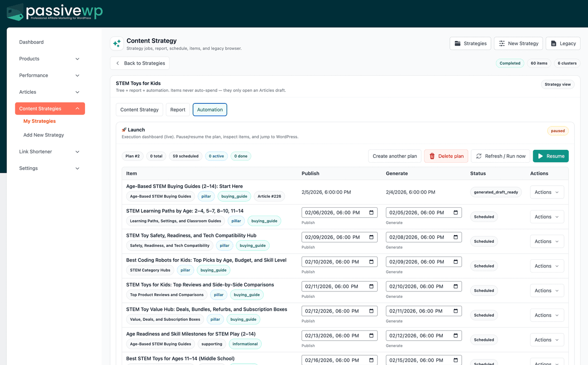Screen dimensions: 588x365
Task: Click the sparkle icon beside Content Strategy heading
Action: coord(117,43)
